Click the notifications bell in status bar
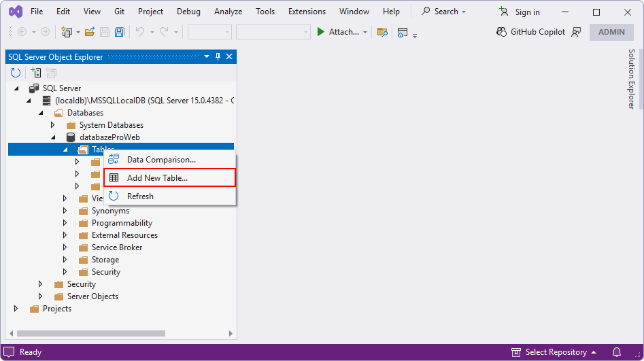Viewport: 644px width, 361px height. [x=616, y=352]
